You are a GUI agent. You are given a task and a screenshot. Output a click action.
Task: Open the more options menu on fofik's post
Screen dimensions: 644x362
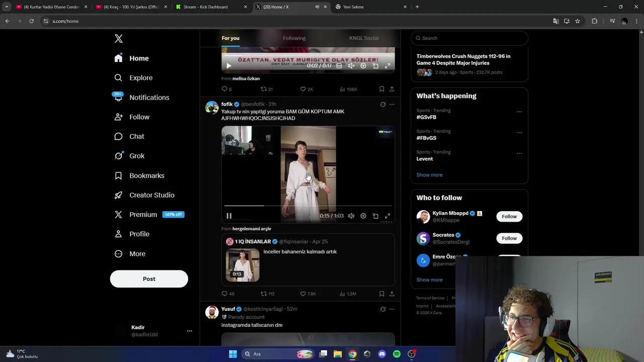(392, 105)
